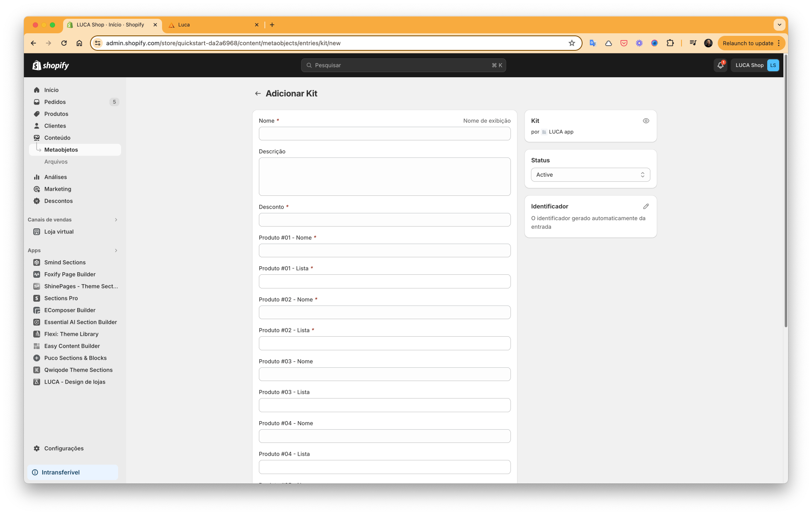Click the eye icon in Kit card
812x515 pixels.
[646, 121]
